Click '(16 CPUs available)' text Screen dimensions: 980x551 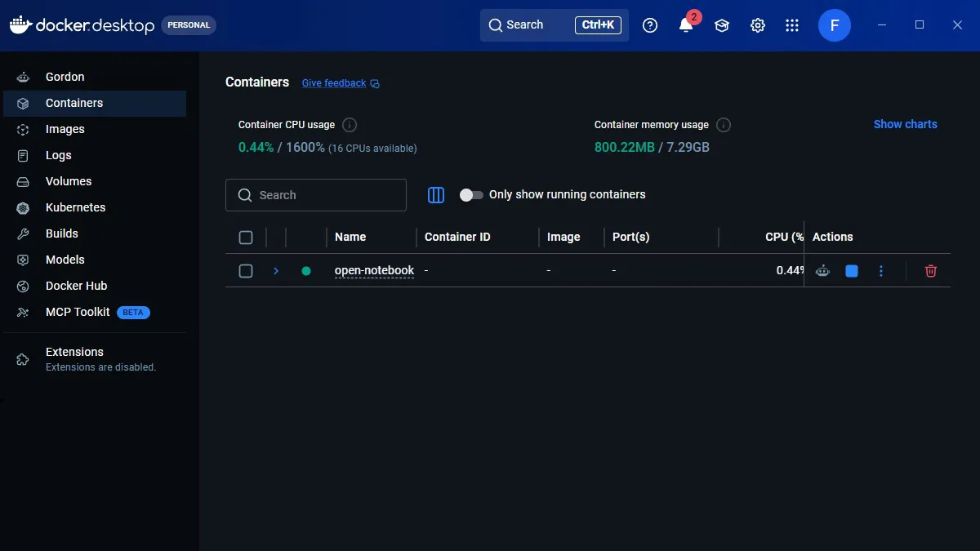372,149
